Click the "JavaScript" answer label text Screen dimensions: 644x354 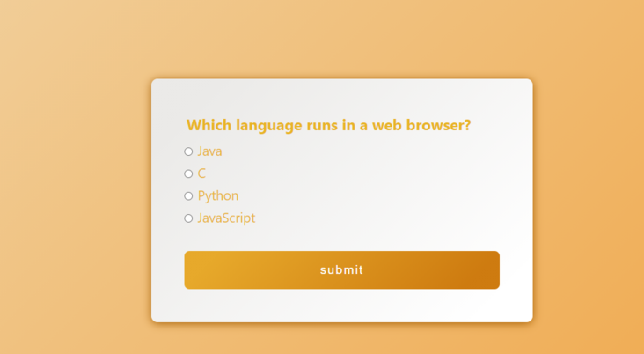point(226,218)
